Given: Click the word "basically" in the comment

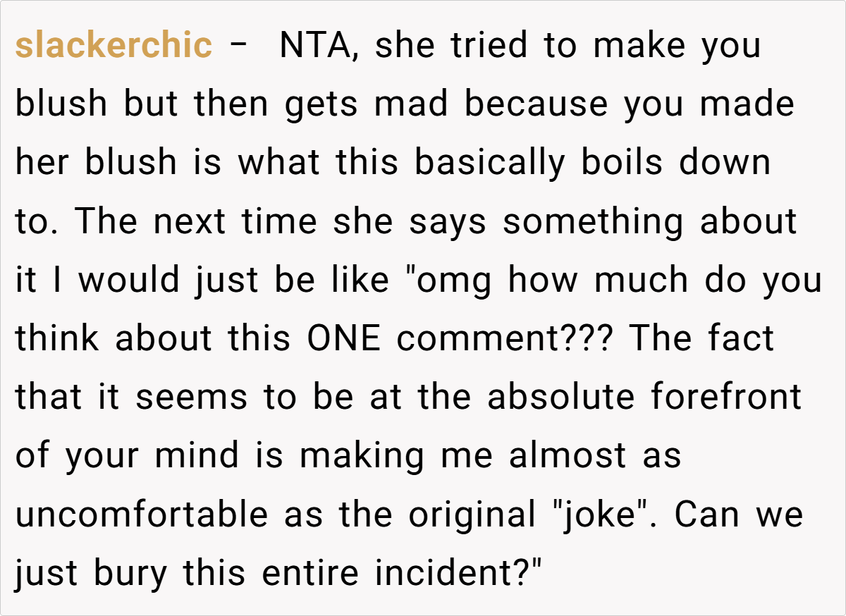Looking at the screenshot, I should 490,164.
